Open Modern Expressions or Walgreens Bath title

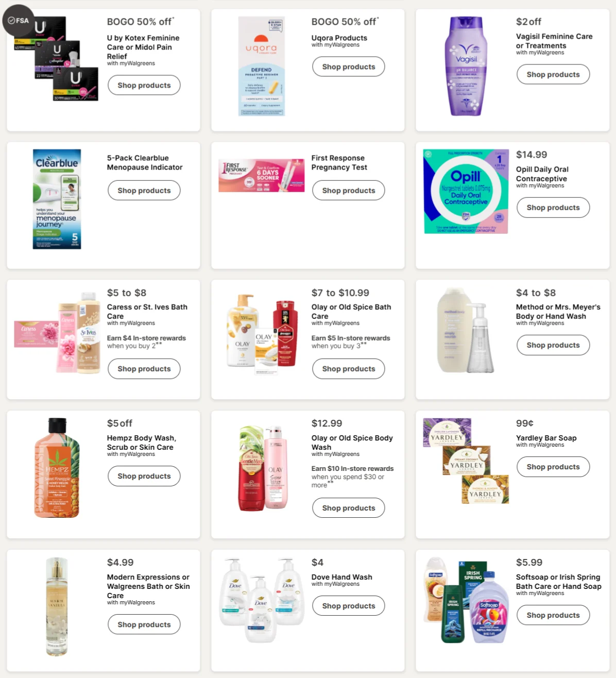(148, 586)
